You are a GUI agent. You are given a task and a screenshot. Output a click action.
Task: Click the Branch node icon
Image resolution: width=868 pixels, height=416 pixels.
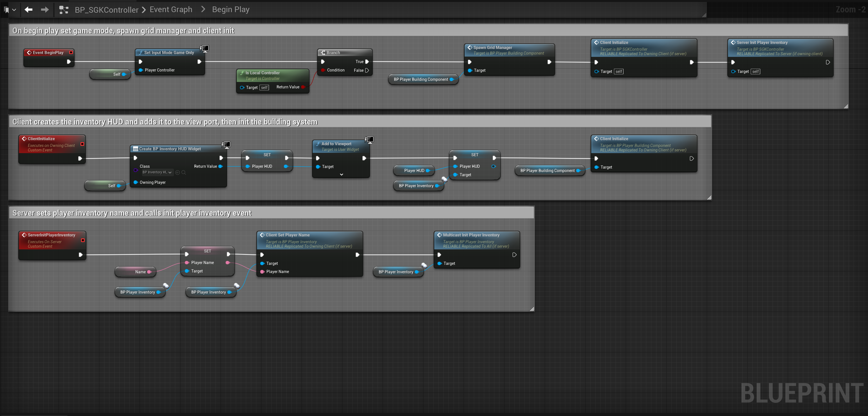tap(323, 53)
